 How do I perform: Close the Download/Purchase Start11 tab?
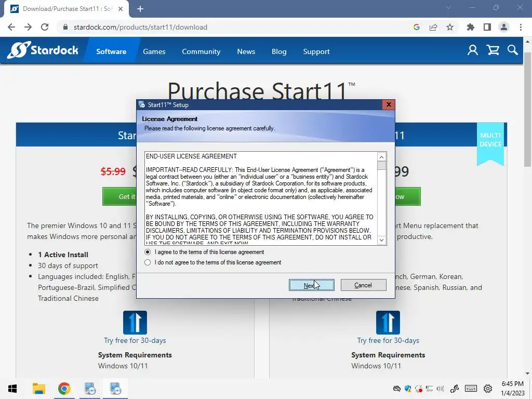coord(121,9)
